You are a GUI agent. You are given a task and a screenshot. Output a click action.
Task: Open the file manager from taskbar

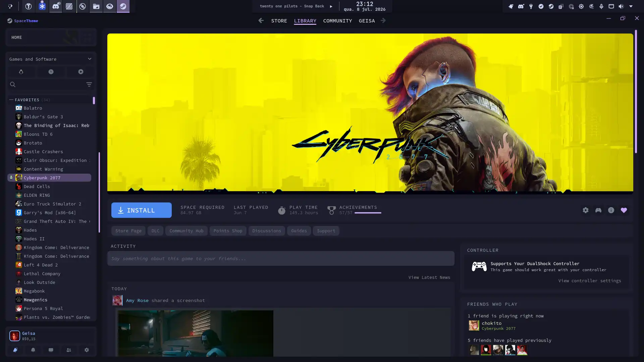point(96,6)
